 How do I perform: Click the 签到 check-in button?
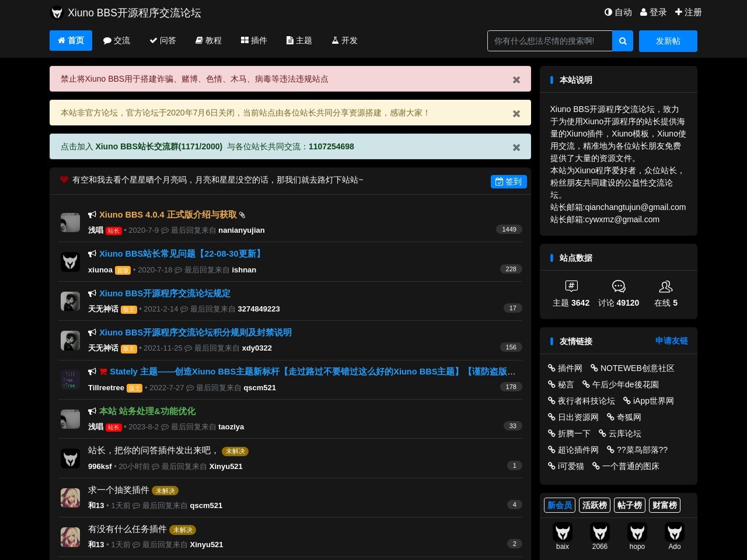(x=509, y=181)
